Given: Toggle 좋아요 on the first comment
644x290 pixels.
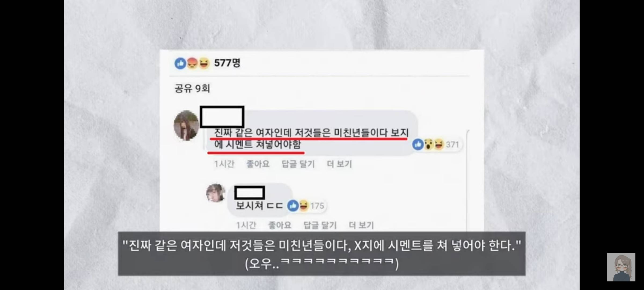Looking at the screenshot, I should (258, 164).
